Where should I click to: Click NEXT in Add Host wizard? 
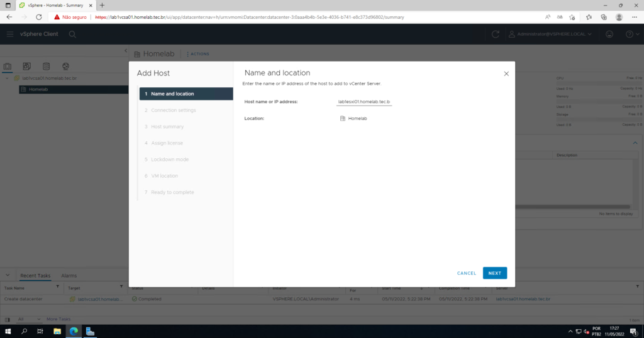point(494,273)
